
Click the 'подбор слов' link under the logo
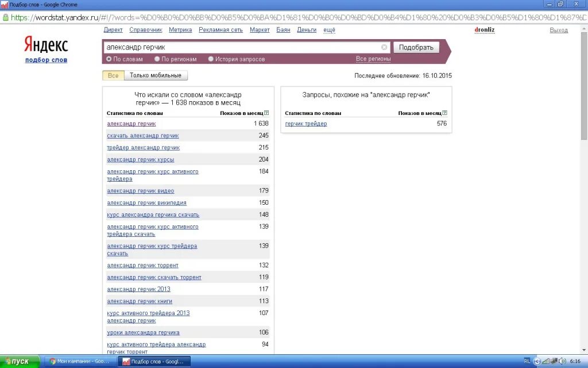pos(46,60)
